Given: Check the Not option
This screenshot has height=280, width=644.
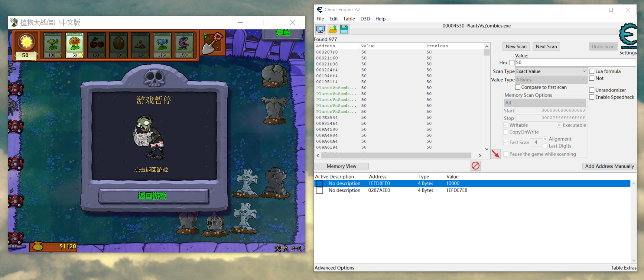Looking at the screenshot, I should [592, 78].
